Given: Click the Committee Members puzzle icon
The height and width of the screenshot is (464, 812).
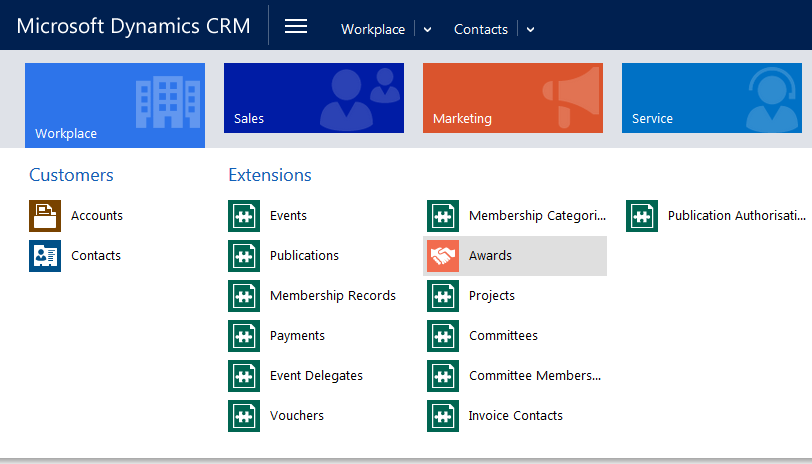Looking at the screenshot, I should (443, 376).
